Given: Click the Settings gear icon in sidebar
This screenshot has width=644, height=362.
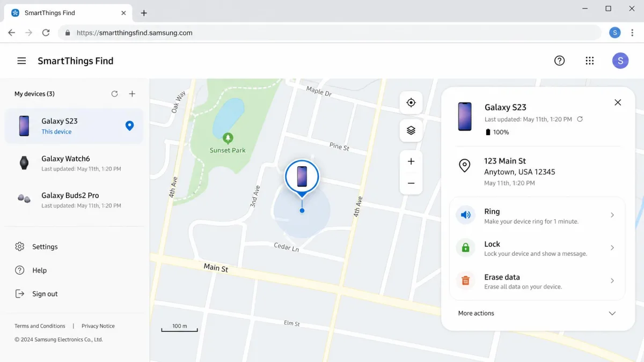Looking at the screenshot, I should click(x=20, y=247).
